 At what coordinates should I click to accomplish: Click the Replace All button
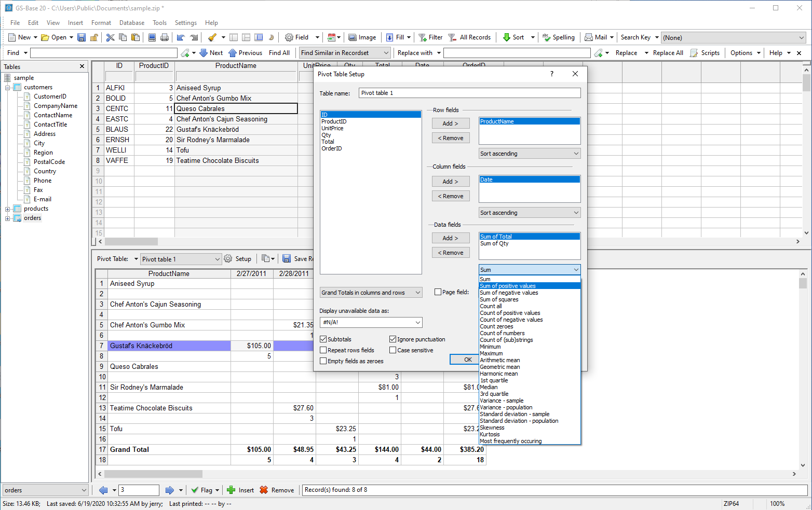[668, 53]
